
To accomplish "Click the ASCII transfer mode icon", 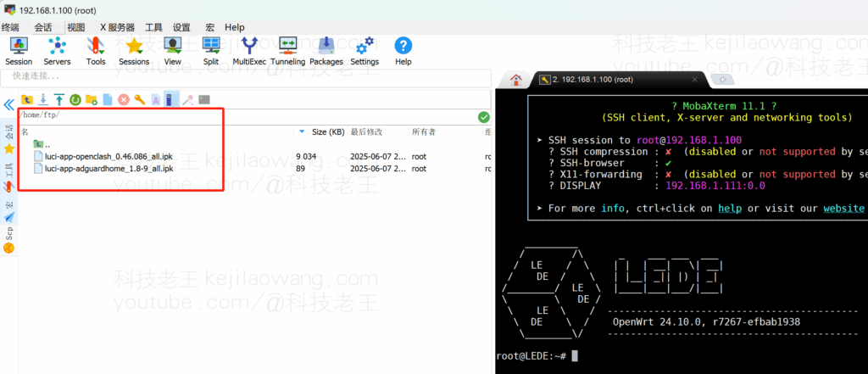I will coord(156,99).
